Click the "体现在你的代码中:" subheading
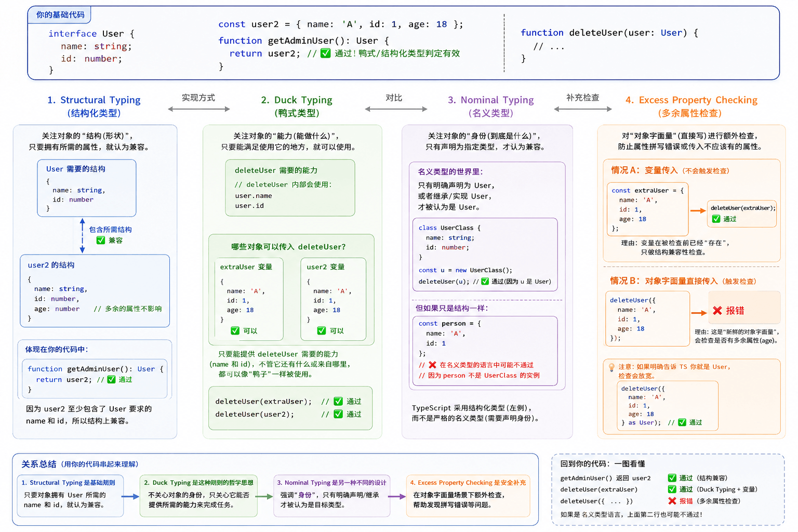 pyautogui.click(x=57, y=349)
